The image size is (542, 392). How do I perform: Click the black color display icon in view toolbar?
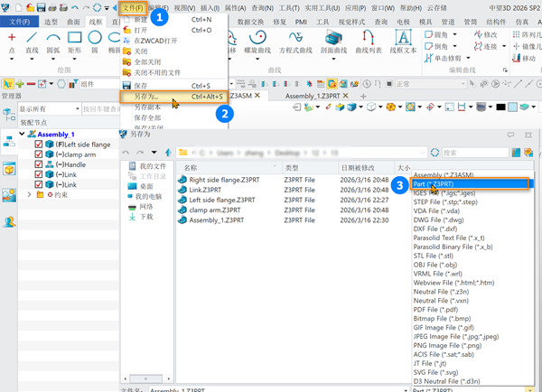click(500, 107)
